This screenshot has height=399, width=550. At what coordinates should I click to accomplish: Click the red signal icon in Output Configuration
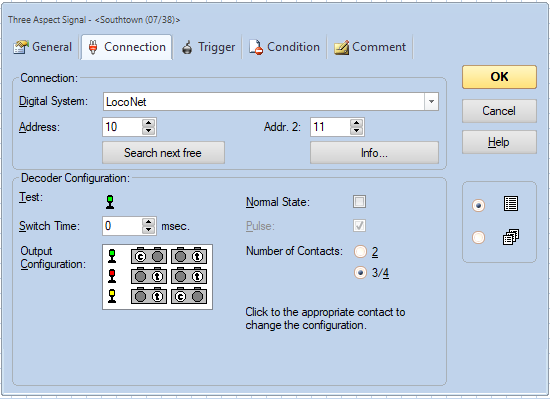tap(112, 276)
